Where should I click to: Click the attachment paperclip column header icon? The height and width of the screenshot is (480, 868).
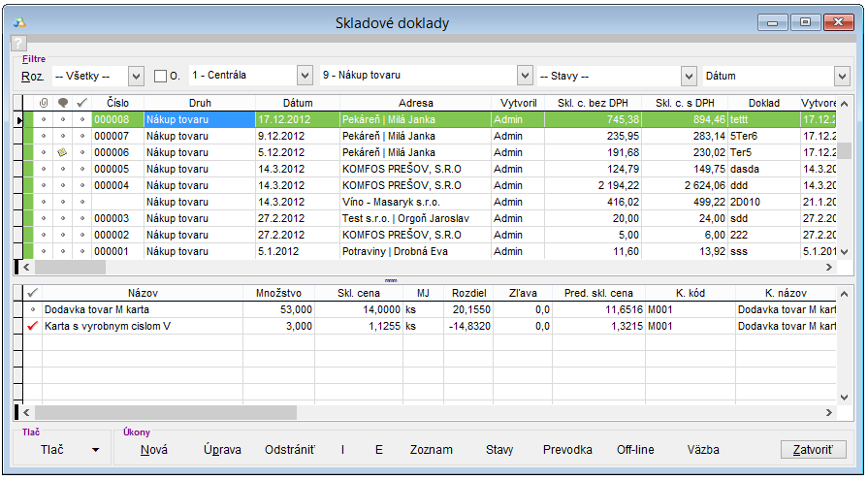(43, 103)
